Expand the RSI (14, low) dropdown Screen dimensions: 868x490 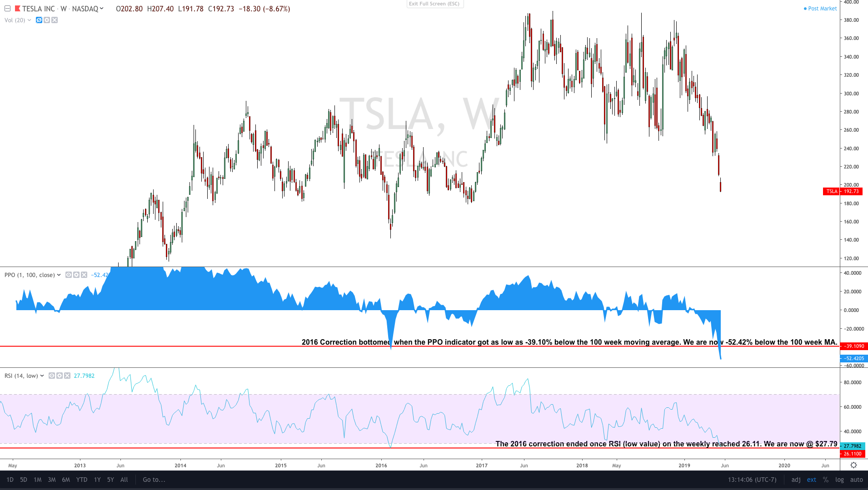click(x=42, y=376)
